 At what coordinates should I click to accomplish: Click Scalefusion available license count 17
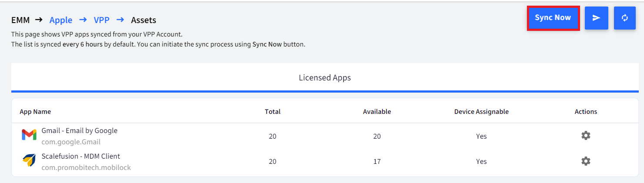[377, 161]
